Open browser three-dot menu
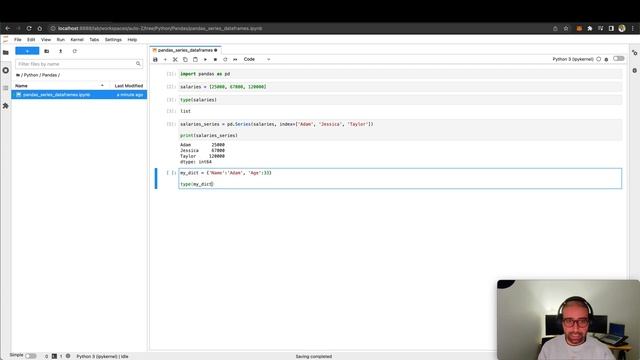The image size is (640, 360). click(633, 28)
